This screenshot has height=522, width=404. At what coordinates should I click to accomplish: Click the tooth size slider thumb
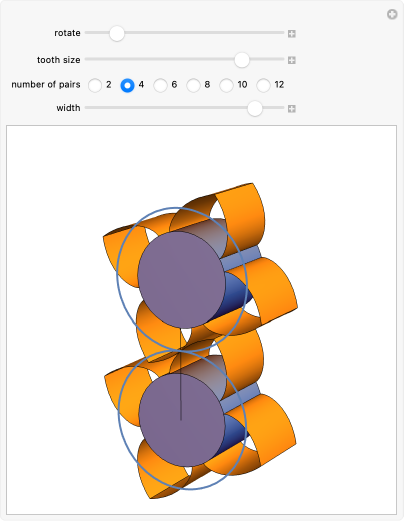[242, 60]
